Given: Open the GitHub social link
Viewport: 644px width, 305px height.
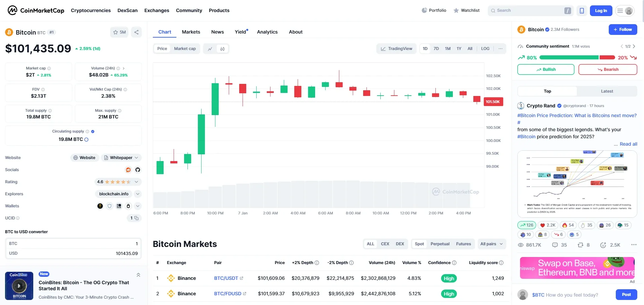Looking at the screenshot, I should pyautogui.click(x=138, y=170).
